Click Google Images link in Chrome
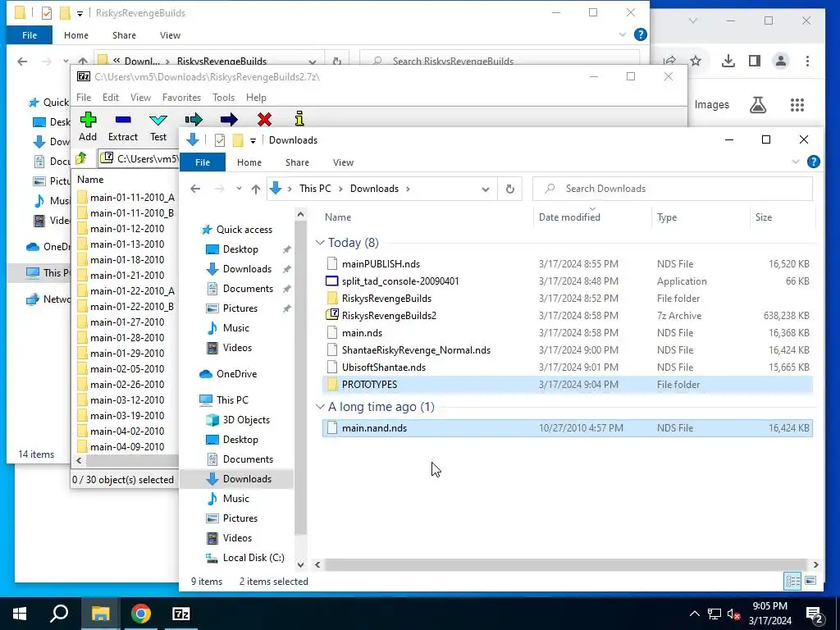The image size is (840, 630). (711, 104)
